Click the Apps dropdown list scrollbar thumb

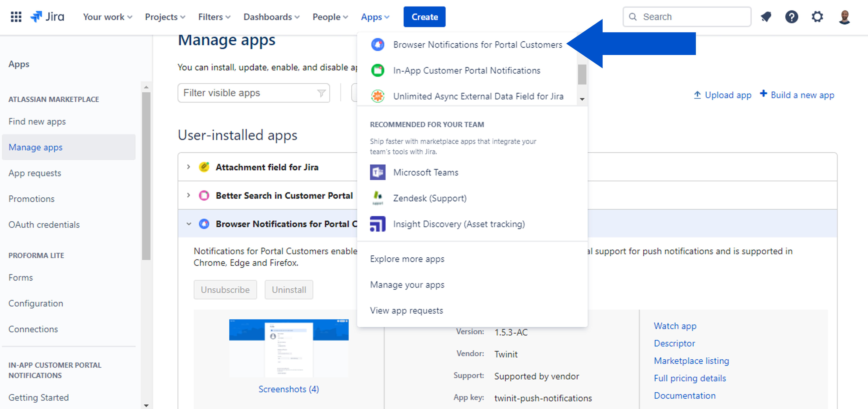pos(582,74)
